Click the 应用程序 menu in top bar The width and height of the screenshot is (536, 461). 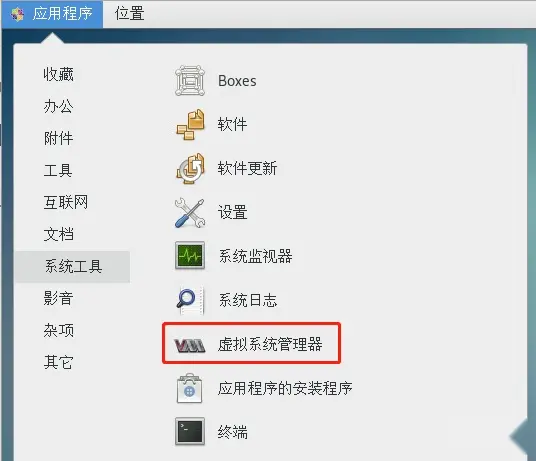point(52,14)
